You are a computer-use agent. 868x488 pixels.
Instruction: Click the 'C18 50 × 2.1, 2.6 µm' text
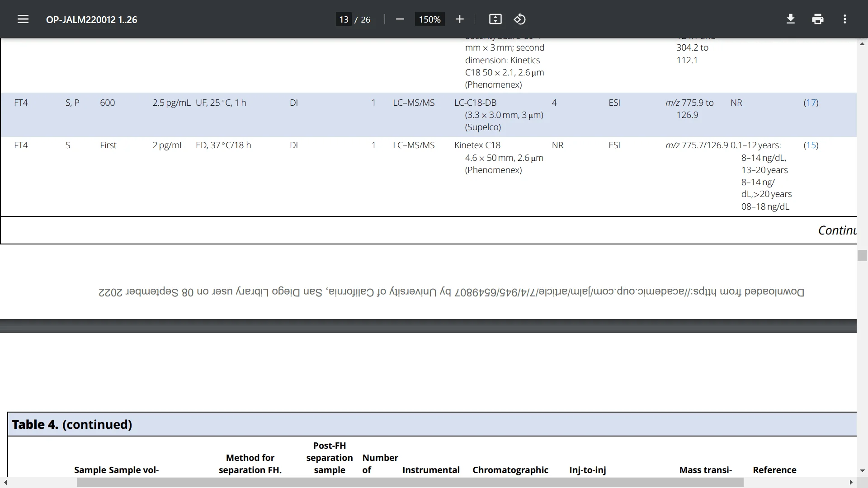[505, 72]
